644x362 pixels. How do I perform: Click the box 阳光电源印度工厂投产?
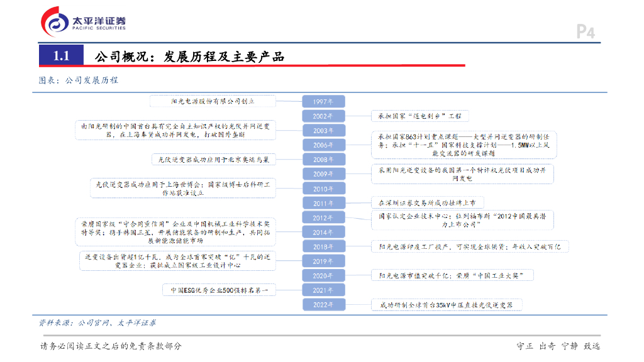coord(470,246)
